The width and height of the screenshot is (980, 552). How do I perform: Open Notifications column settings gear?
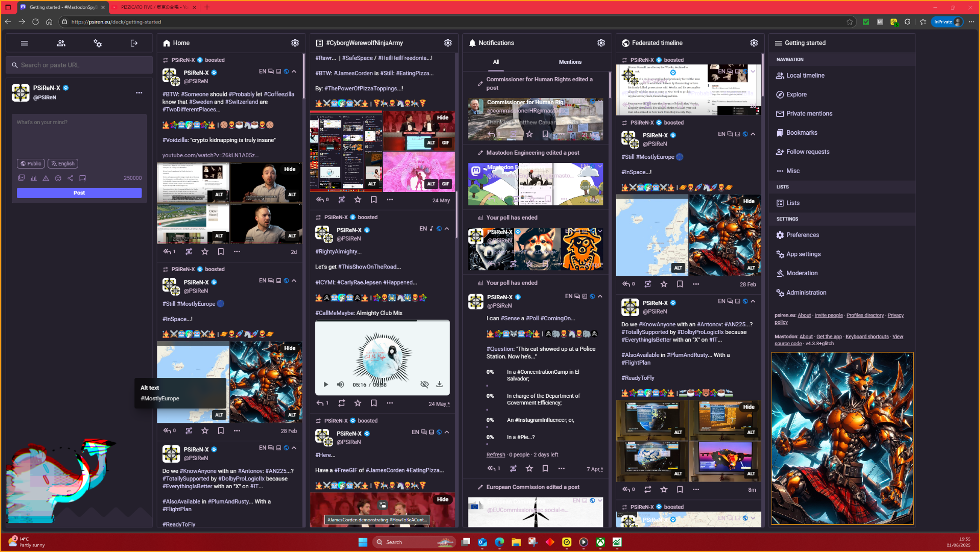pyautogui.click(x=601, y=43)
